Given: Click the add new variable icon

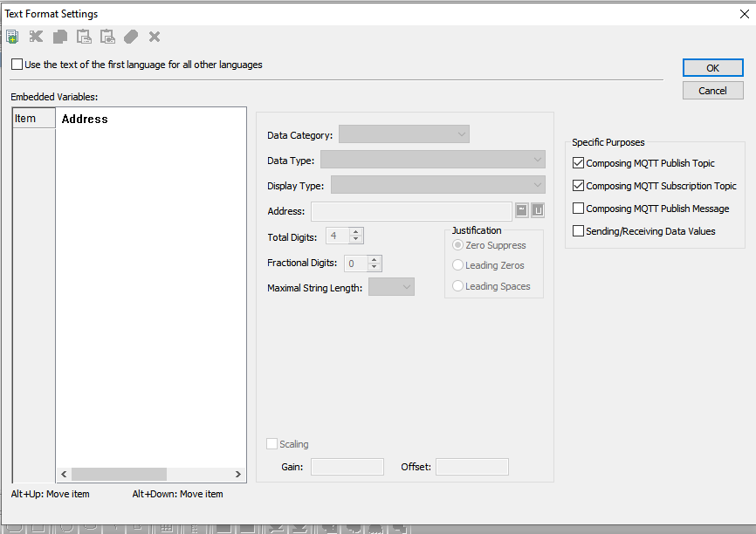Looking at the screenshot, I should pyautogui.click(x=12, y=37).
